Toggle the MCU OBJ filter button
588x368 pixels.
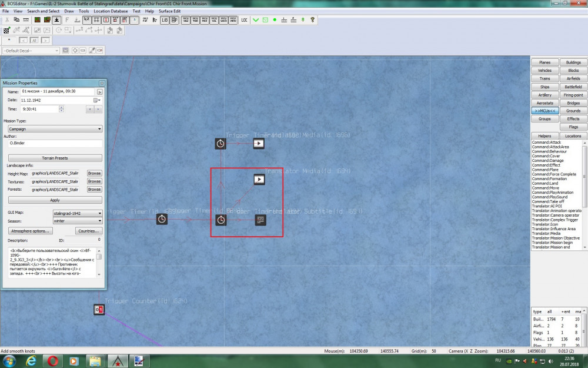[186, 20]
